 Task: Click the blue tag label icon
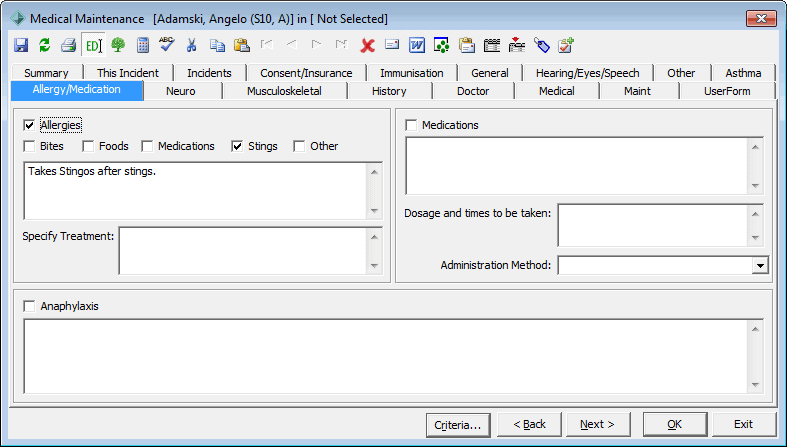point(542,45)
